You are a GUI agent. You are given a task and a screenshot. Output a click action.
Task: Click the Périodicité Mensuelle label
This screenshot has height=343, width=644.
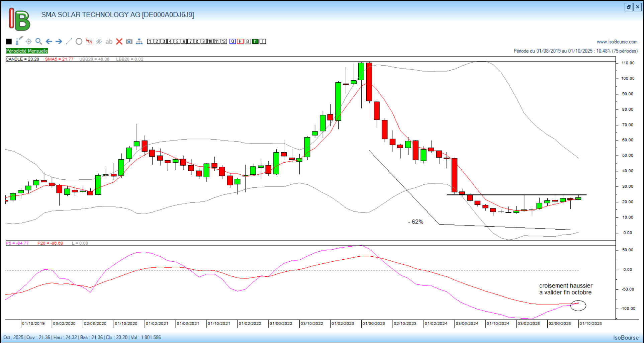27,51
